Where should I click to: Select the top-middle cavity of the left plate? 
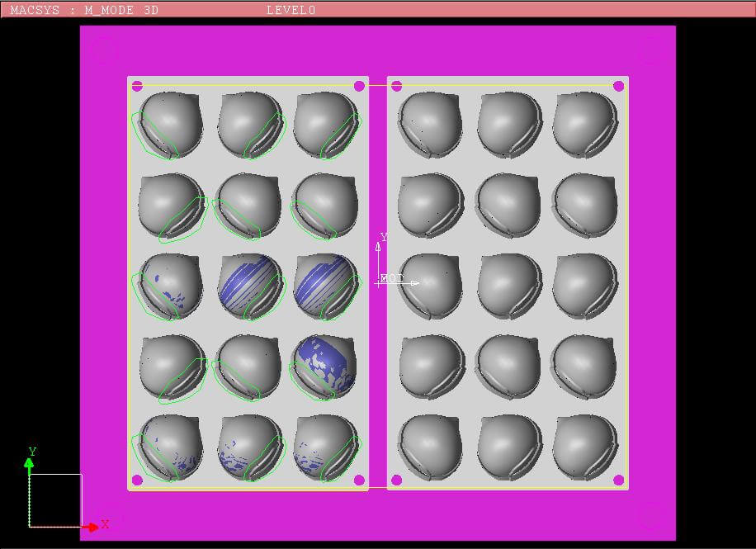tap(250, 125)
